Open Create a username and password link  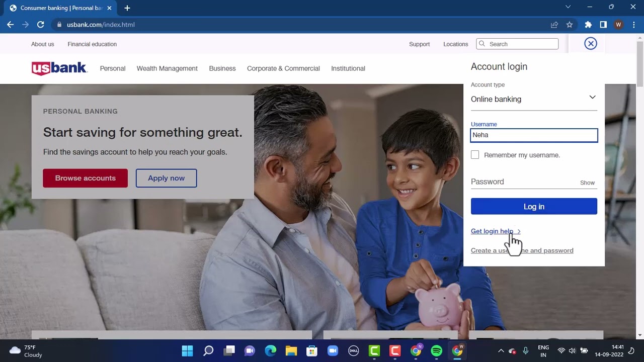pos(522,250)
